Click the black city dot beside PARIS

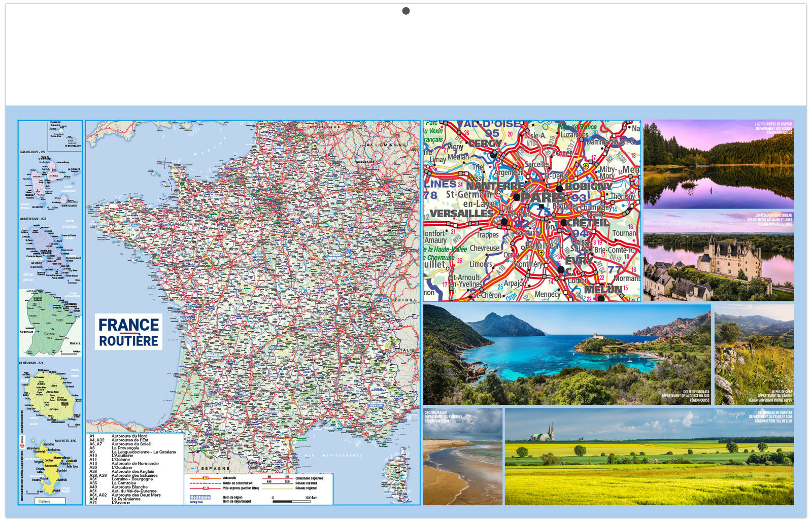(x=516, y=197)
